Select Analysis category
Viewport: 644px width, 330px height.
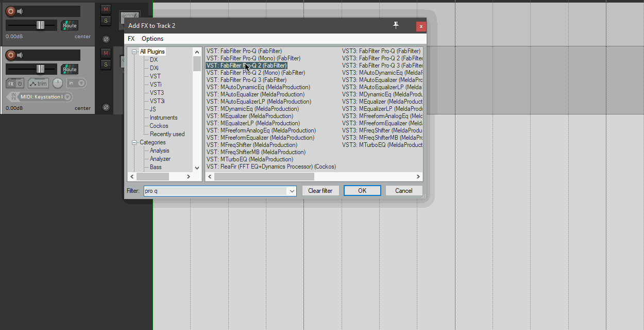tap(160, 151)
